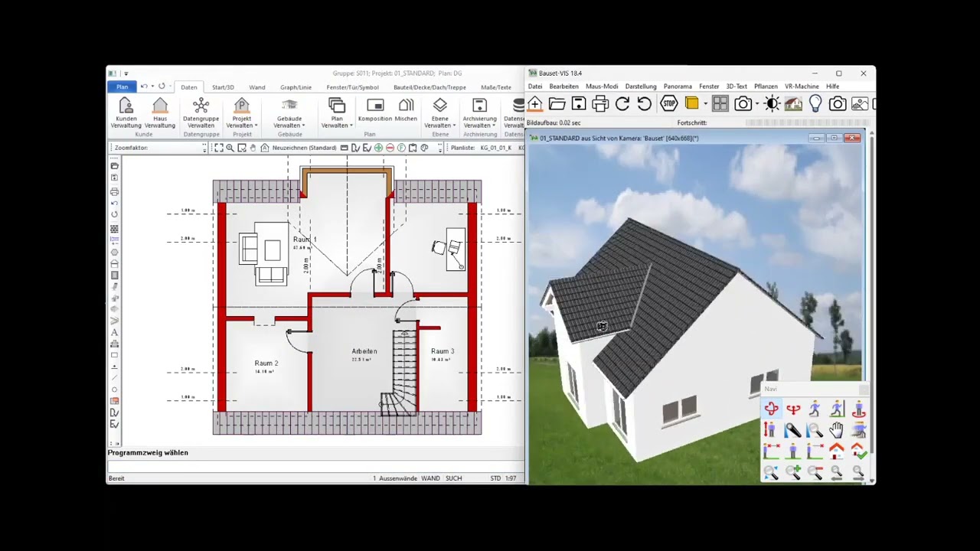Screen dimensions: 980x551
Task: Open the Bearbeiten menu in Bauset-VIS
Action: coord(563,86)
